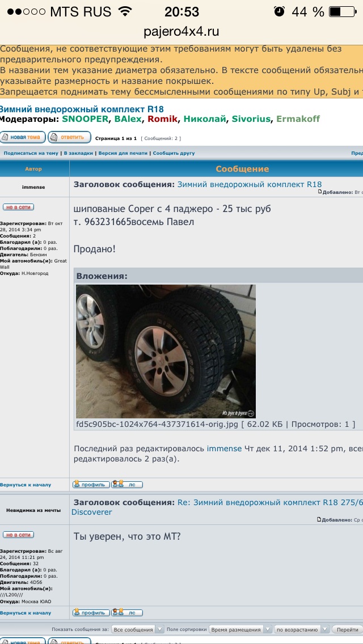Open immense's 'профиль' button
The height and width of the screenshot is (644, 363).
click(x=91, y=485)
